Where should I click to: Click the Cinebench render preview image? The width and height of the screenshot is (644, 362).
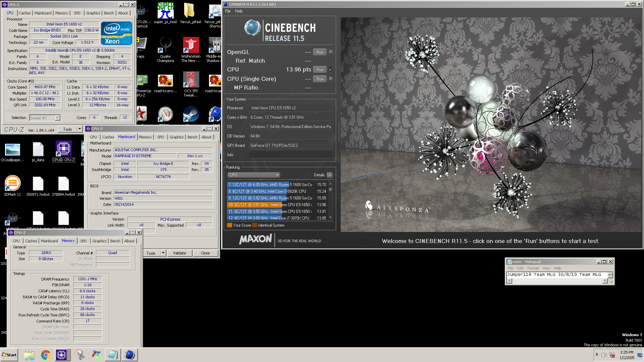(491, 124)
